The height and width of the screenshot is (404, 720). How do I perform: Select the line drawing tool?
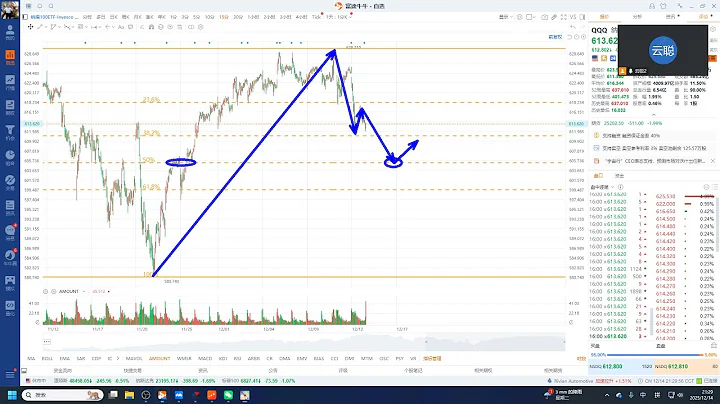pos(39,27)
